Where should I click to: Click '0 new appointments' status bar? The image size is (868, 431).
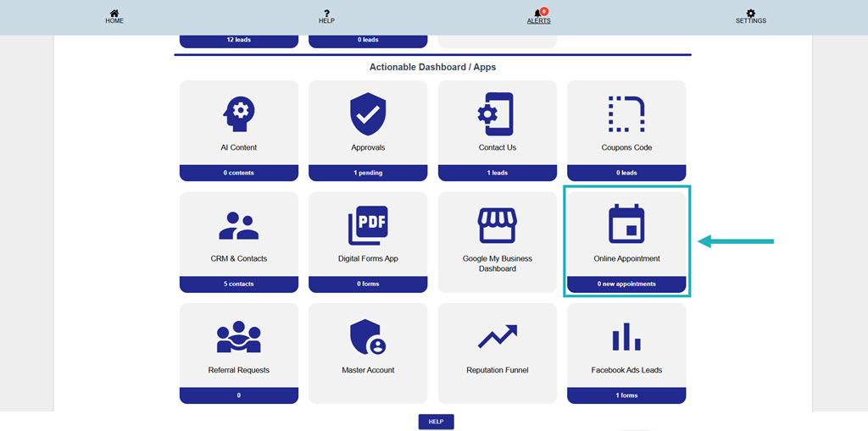click(626, 284)
